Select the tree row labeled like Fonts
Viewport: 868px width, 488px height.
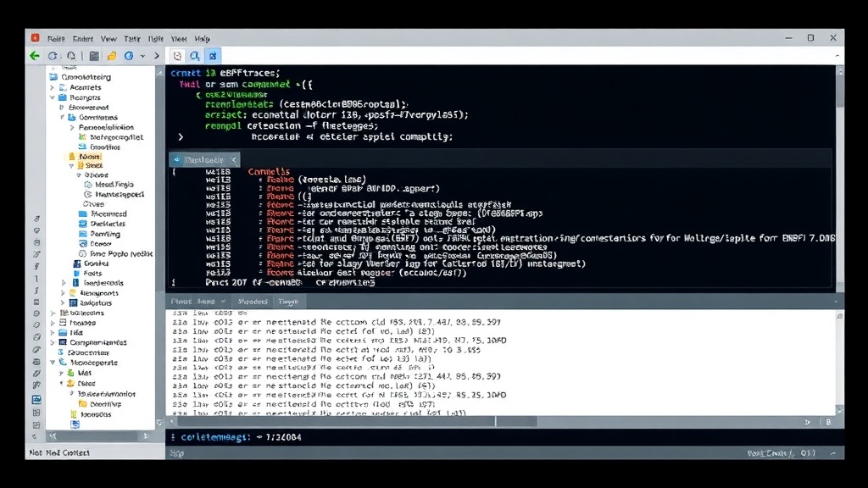coord(88,274)
